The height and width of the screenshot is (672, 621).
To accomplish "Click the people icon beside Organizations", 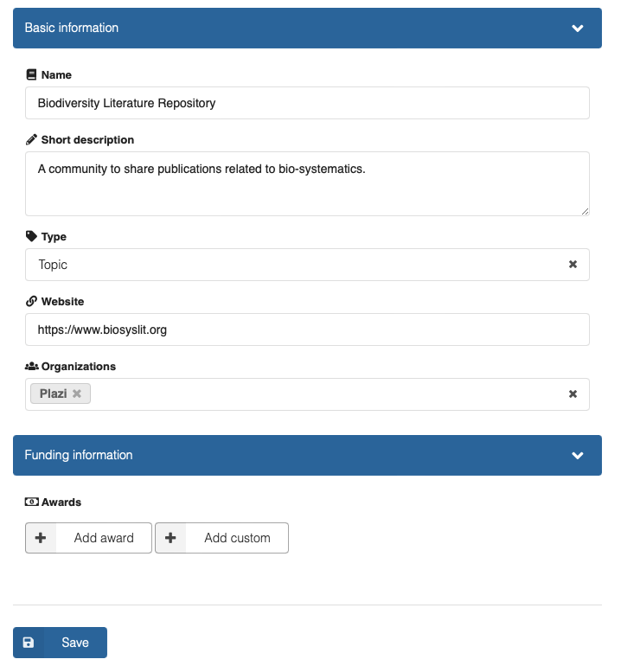I will [x=32, y=366].
